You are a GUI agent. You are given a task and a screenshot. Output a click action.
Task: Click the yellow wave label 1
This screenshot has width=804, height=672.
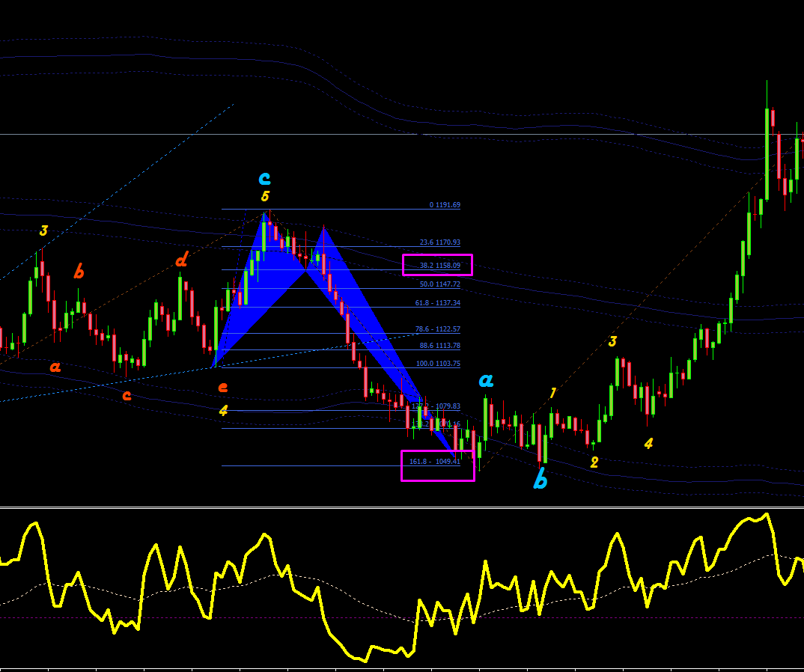point(552,393)
